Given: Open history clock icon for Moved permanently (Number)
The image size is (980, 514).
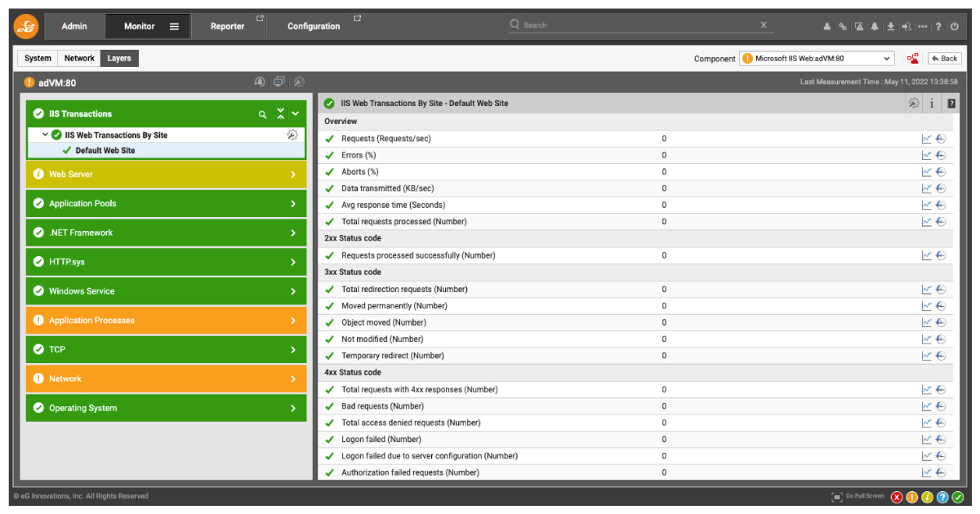Looking at the screenshot, I should [941, 306].
